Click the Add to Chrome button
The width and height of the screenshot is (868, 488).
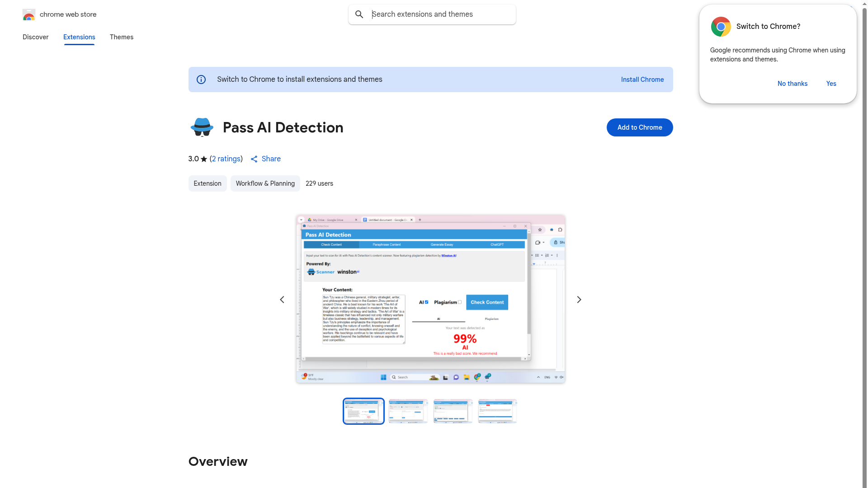pyautogui.click(x=640, y=127)
